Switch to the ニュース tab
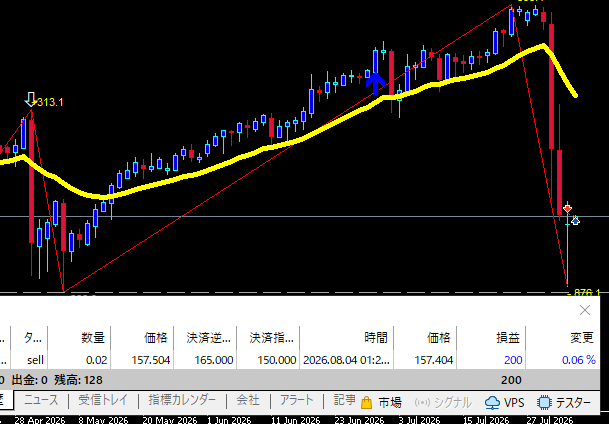This screenshot has width=609, height=424. (41, 400)
